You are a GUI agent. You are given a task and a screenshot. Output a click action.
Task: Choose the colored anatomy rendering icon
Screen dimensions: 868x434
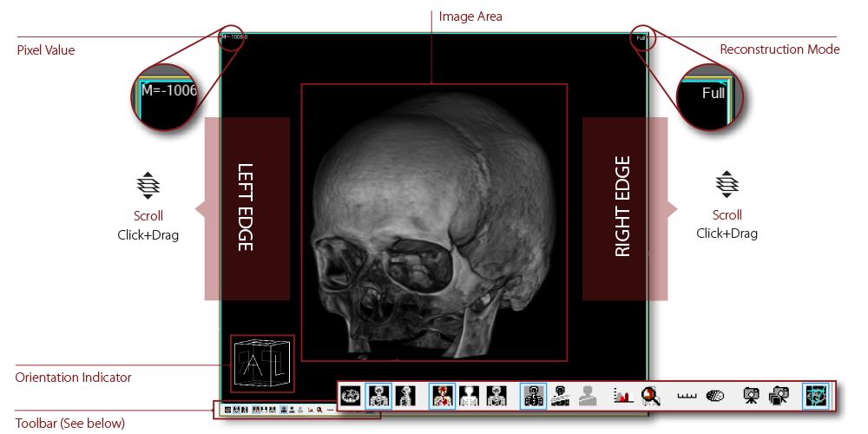(443, 396)
